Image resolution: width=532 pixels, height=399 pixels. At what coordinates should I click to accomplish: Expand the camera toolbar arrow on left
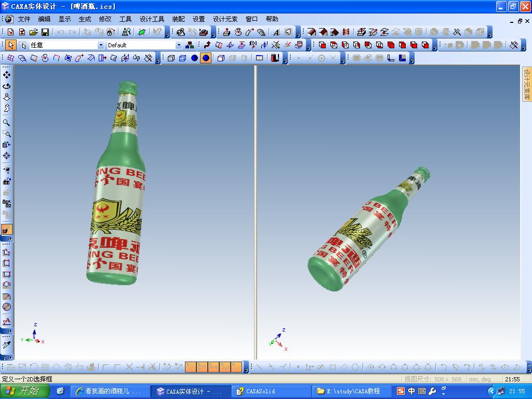click(x=6, y=238)
